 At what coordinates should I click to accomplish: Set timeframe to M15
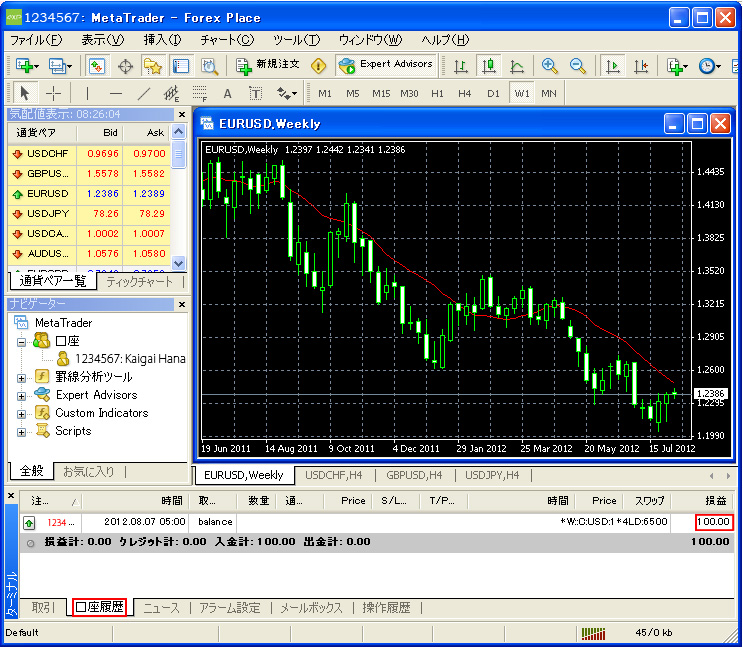pos(381,93)
